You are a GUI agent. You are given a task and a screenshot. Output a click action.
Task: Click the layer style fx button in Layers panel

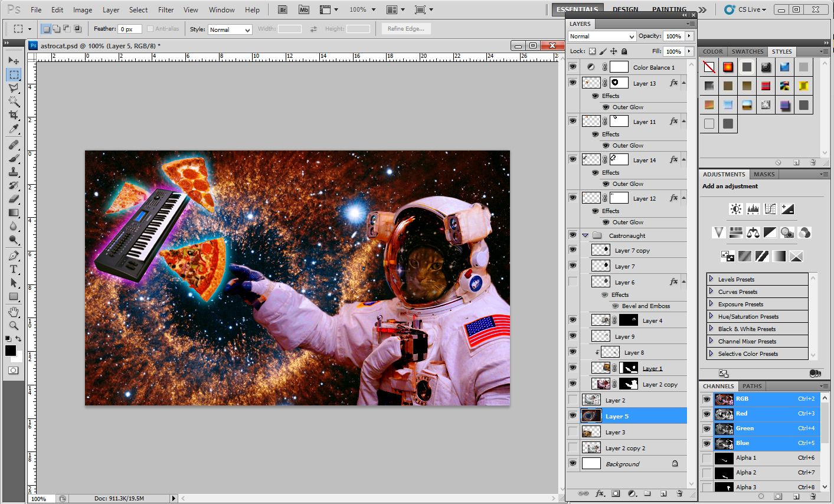[x=600, y=493]
